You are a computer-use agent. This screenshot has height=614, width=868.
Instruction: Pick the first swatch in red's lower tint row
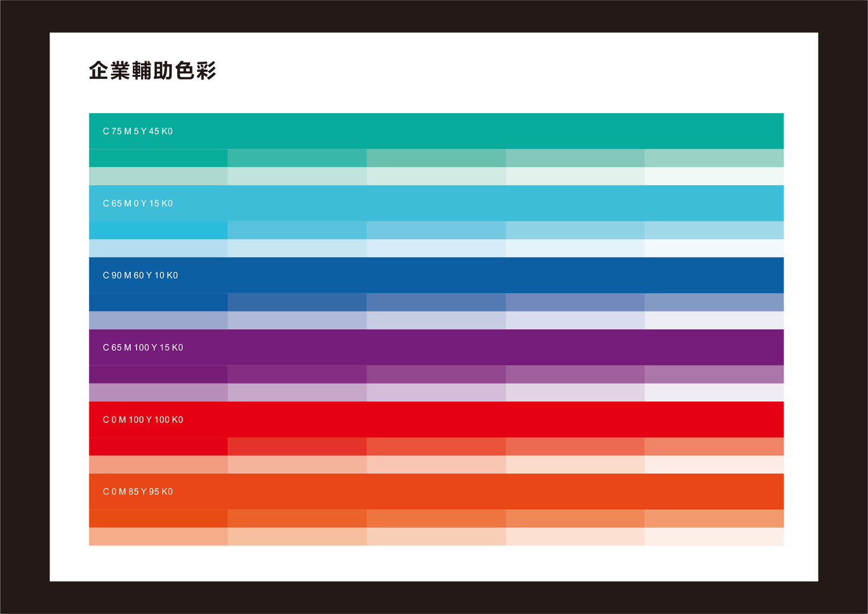(x=158, y=465)
